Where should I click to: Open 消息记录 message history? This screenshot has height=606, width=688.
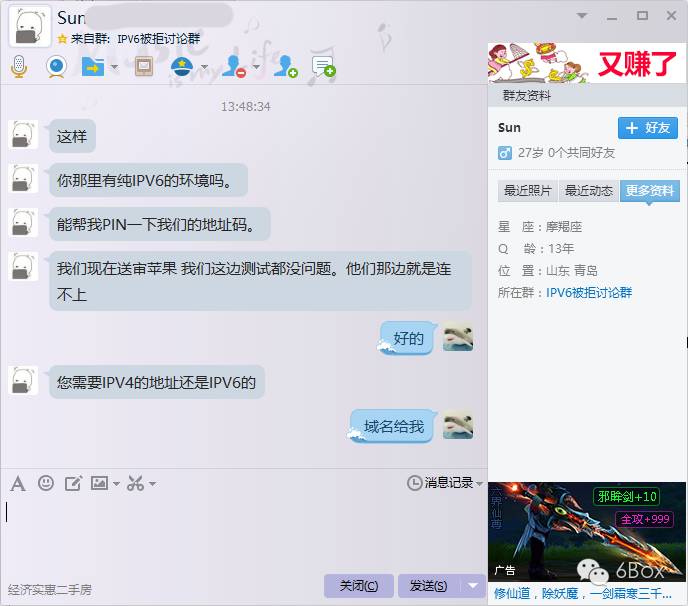click(x=440, y=483)
